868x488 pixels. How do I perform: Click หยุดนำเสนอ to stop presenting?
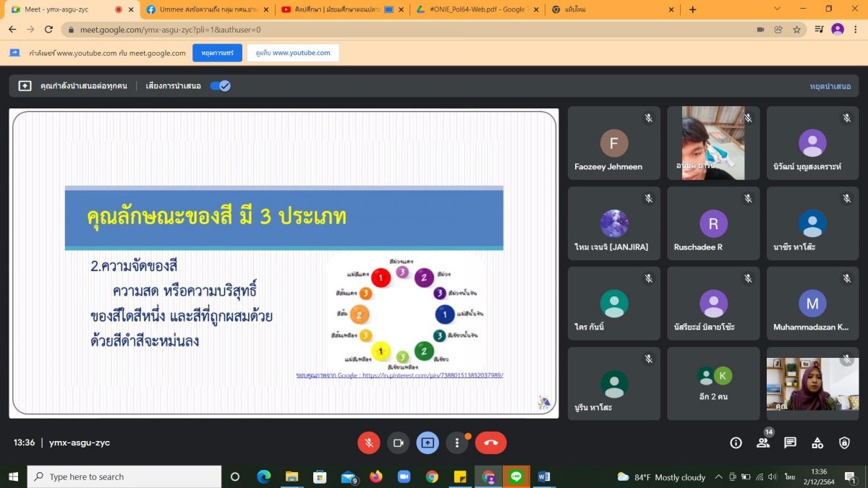pos(830,86)
